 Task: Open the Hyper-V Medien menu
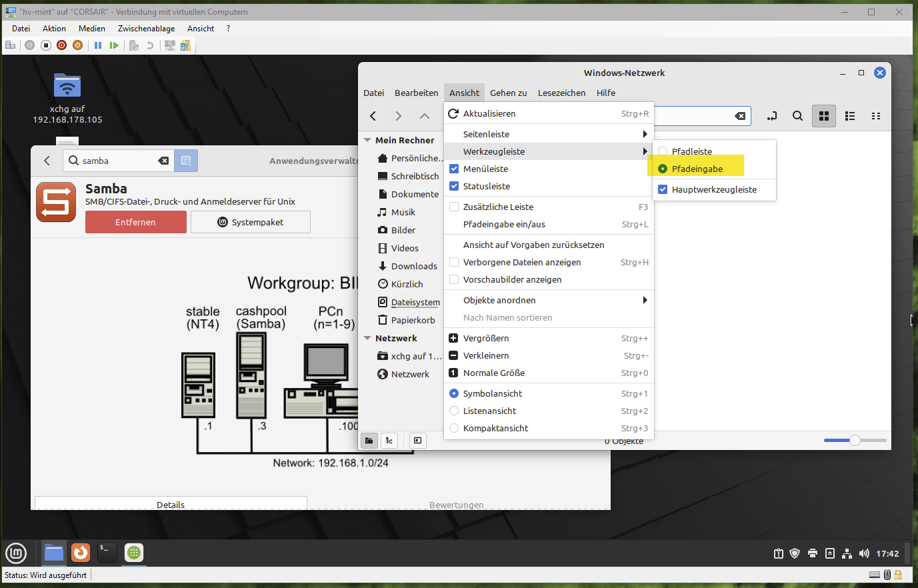(x=92, y=29)
